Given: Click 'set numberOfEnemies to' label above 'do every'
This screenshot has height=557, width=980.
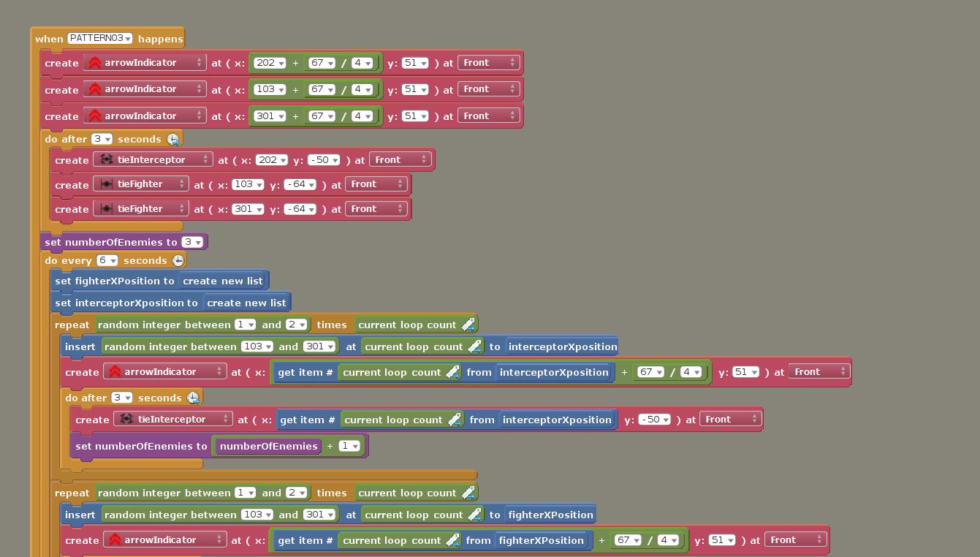Looking at the screenshot, I should pos(111,242).
